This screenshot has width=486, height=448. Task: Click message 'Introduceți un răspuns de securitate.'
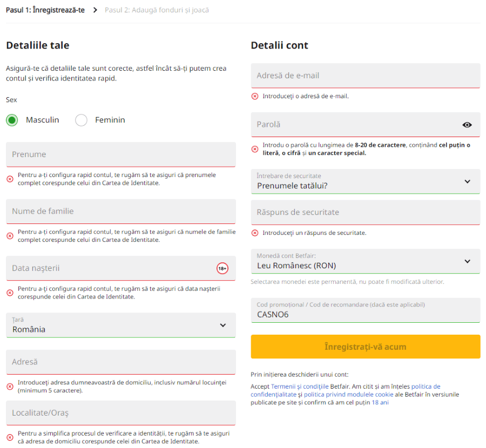314,233
